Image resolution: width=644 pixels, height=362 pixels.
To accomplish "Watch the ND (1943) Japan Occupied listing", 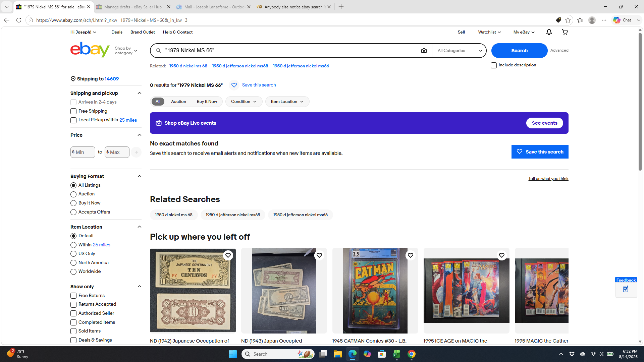I will coord(319,255).
